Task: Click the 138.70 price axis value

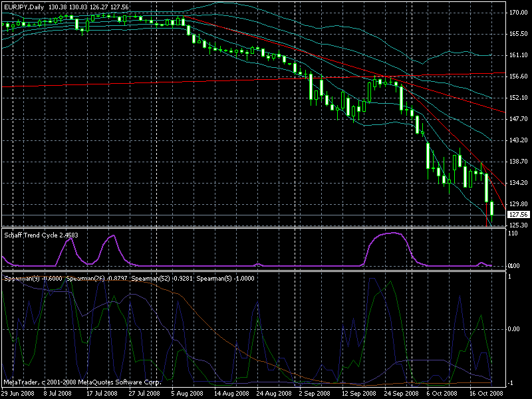Action: point(519,162)
